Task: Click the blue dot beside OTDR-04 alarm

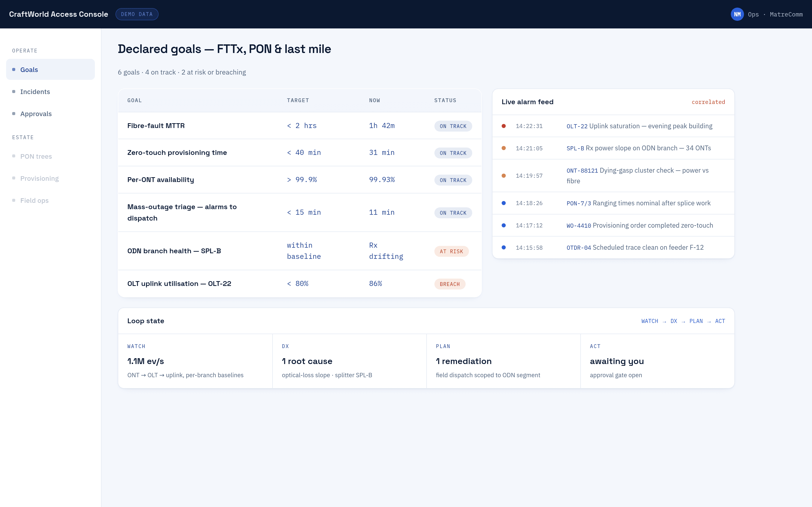Action: click(504, 247)
